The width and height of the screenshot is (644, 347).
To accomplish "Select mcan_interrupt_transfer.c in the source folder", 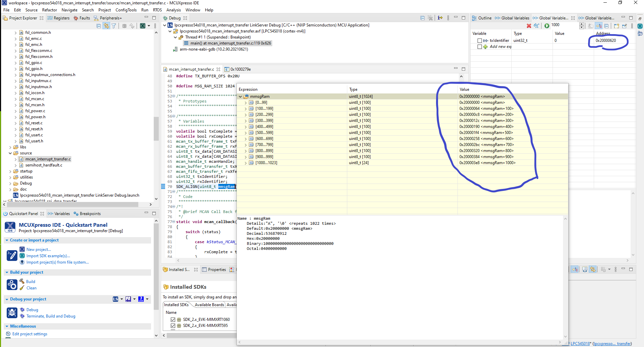I will tap(48, 159).
